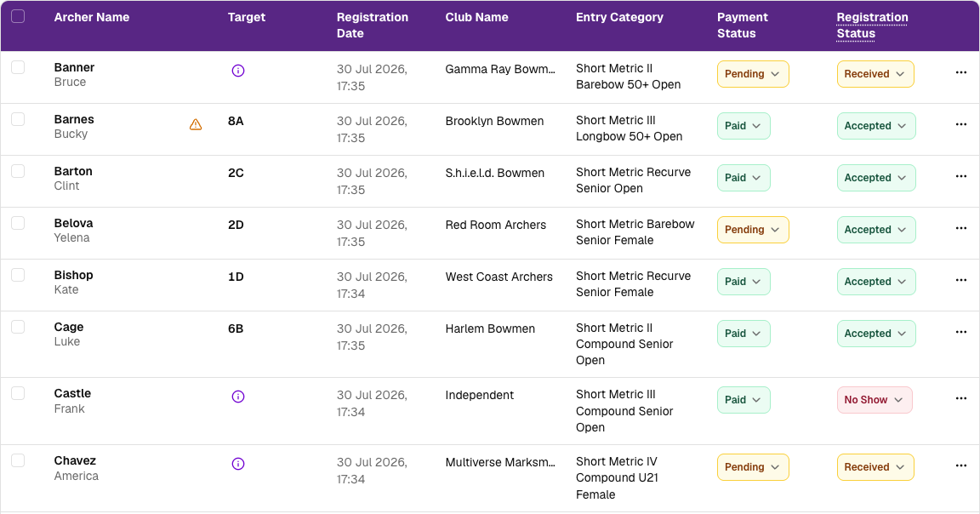The height and width of the screenshot is (514, 980).
Task: Open the more actions menu for Castle Frank
Action: coord(961,398)
